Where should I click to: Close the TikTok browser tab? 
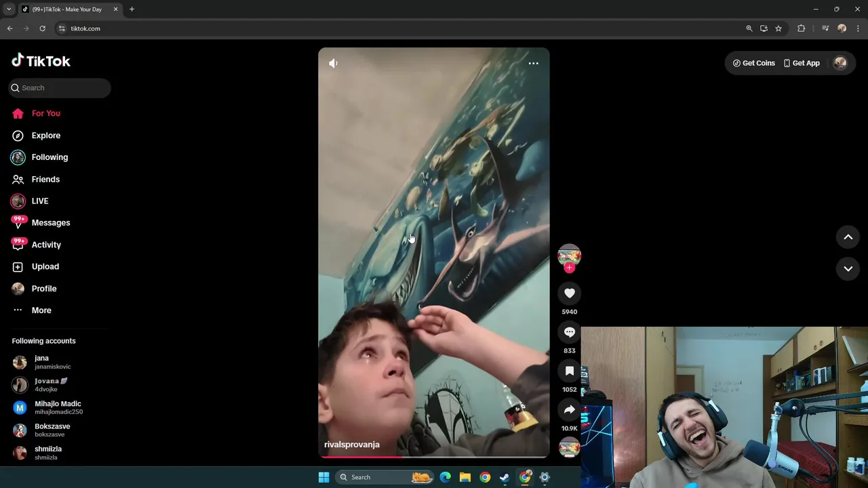tap(115, 9)
